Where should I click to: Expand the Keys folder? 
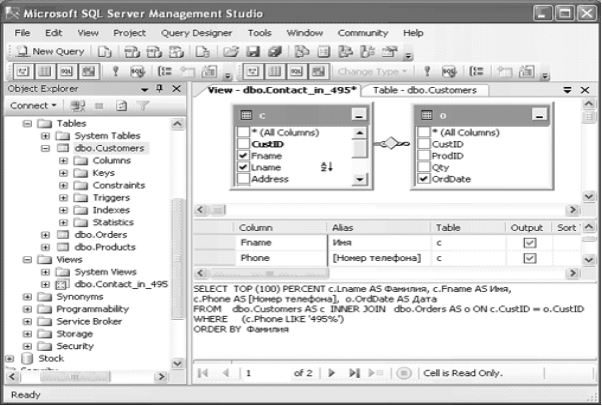point(63,173)
